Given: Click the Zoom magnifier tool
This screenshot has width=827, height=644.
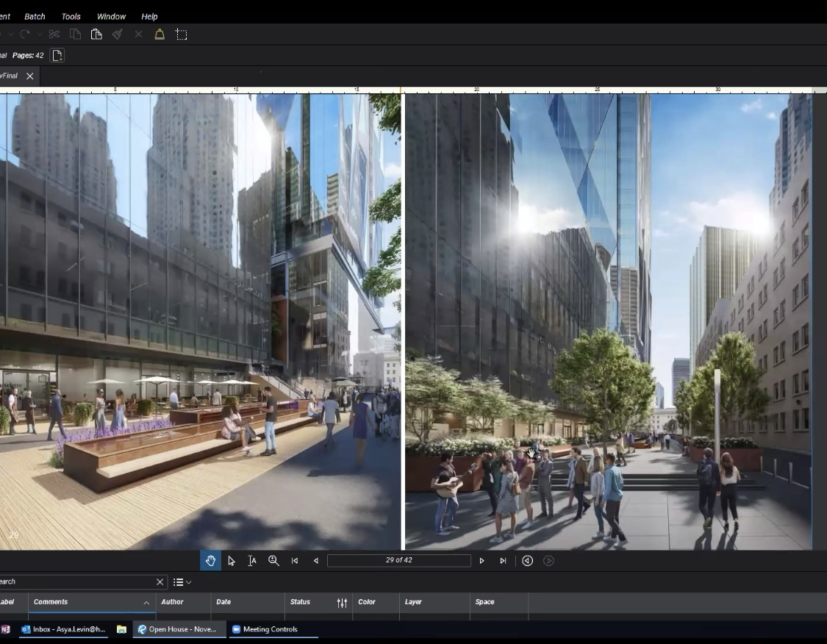Looking at the screenshot, I should pyautogui.click(x=273, y=561).
